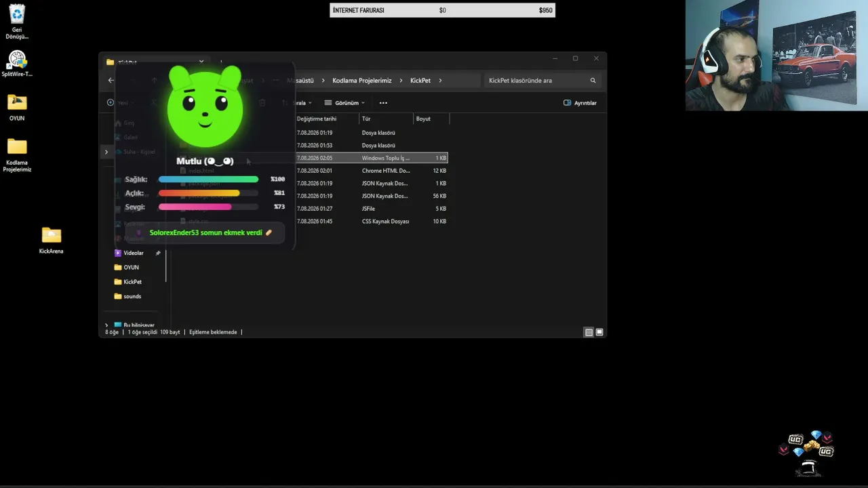Click the 'İNTERNET FARURASI' overlay bar
The image size is (868, 488).
point(442,10)
